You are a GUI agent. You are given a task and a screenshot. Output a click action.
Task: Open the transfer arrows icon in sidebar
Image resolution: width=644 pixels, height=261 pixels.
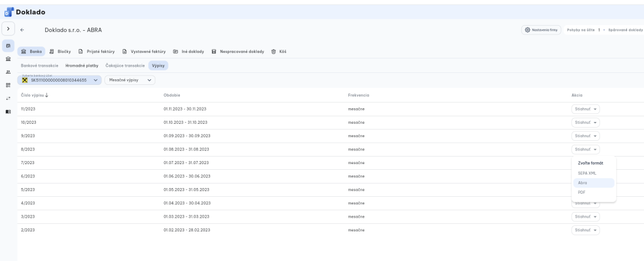coord(8,98)
